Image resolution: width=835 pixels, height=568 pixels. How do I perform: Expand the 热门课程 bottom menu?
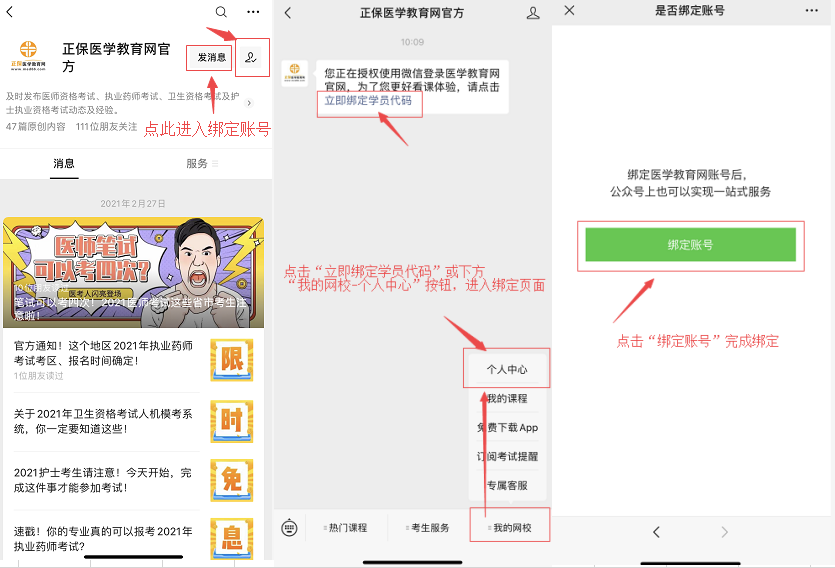[x=346, y=528]
